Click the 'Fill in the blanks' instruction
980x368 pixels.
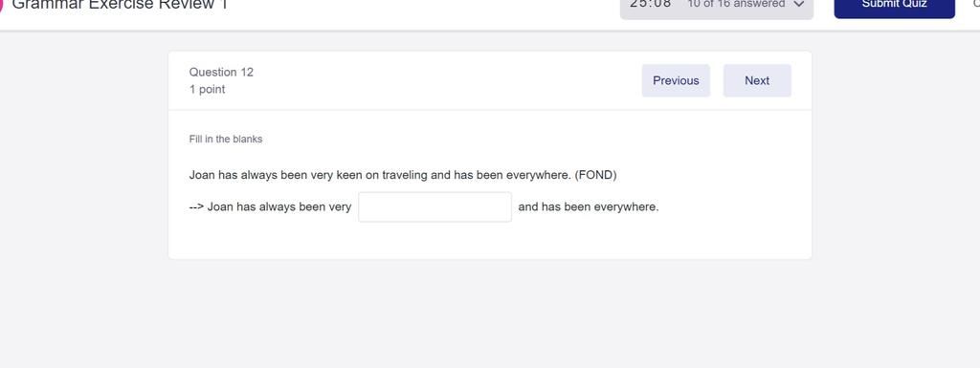[226, 140]
